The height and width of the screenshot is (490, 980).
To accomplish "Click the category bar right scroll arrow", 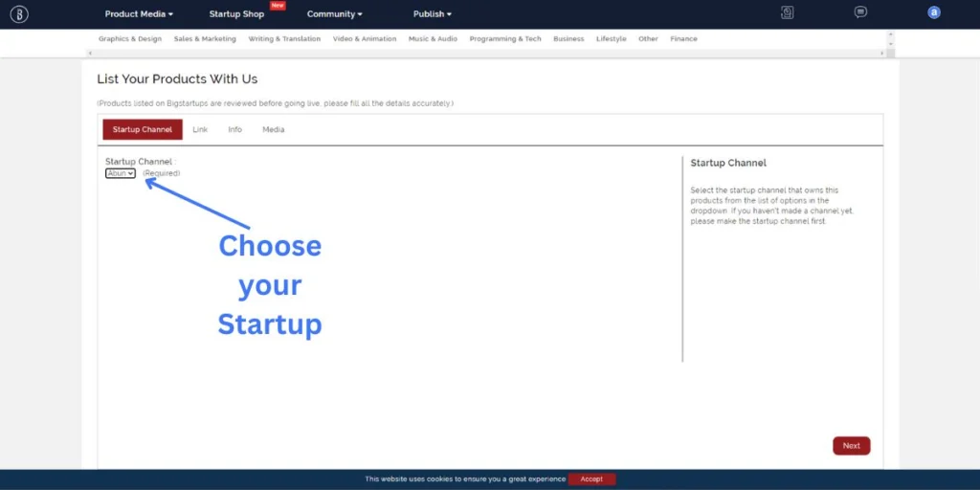I will tap(881, 54).
